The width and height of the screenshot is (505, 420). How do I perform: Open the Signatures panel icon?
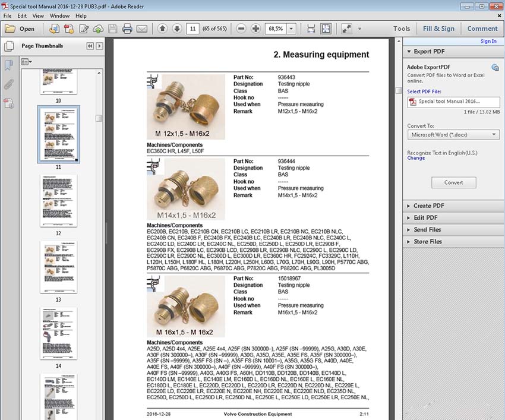pos(9,103)
